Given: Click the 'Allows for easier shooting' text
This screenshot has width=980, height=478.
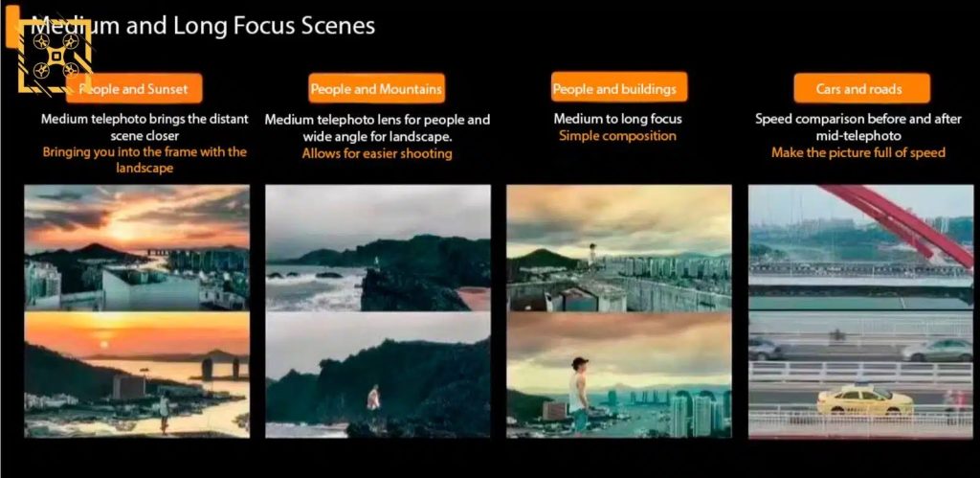Looking at the screenshot, I should point(377,153).
